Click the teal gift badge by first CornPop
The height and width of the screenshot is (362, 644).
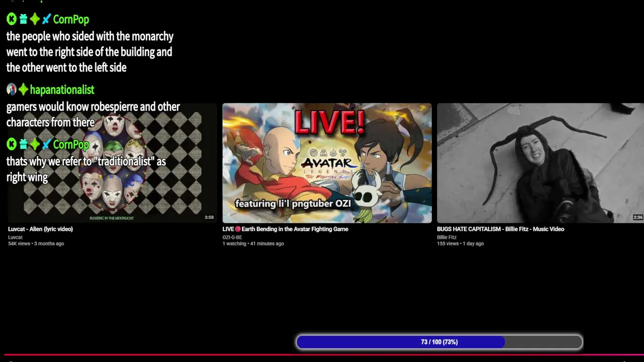[x=23, y=20]
